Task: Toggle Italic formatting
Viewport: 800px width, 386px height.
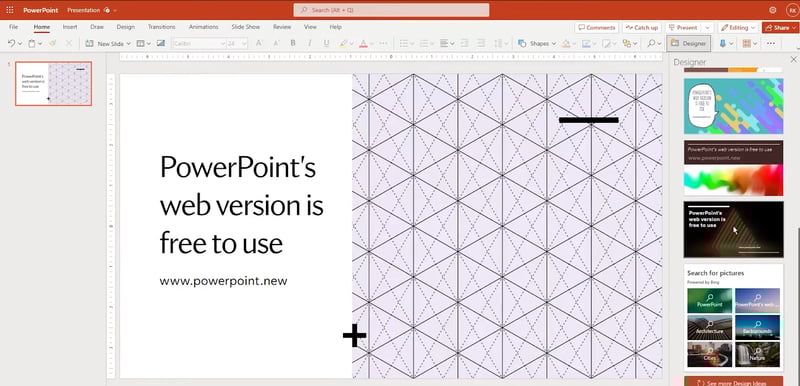Action: (x=309, y=44)
